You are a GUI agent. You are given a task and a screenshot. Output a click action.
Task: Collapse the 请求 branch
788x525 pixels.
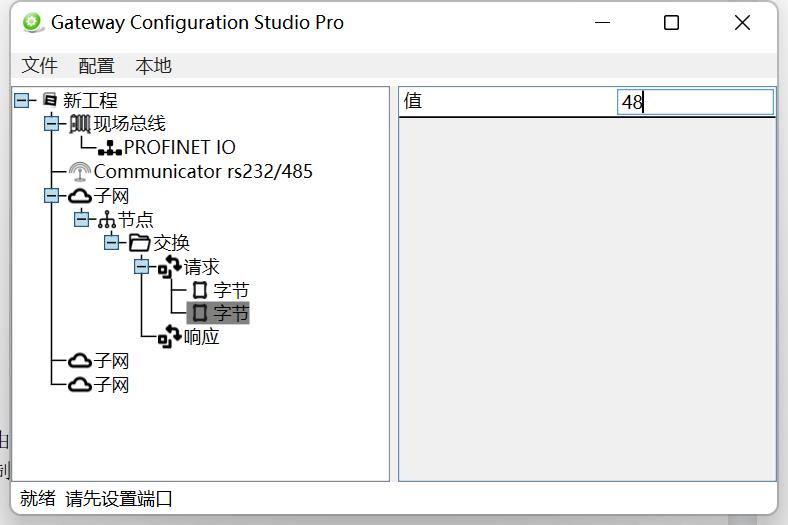[x=142, y=267]
